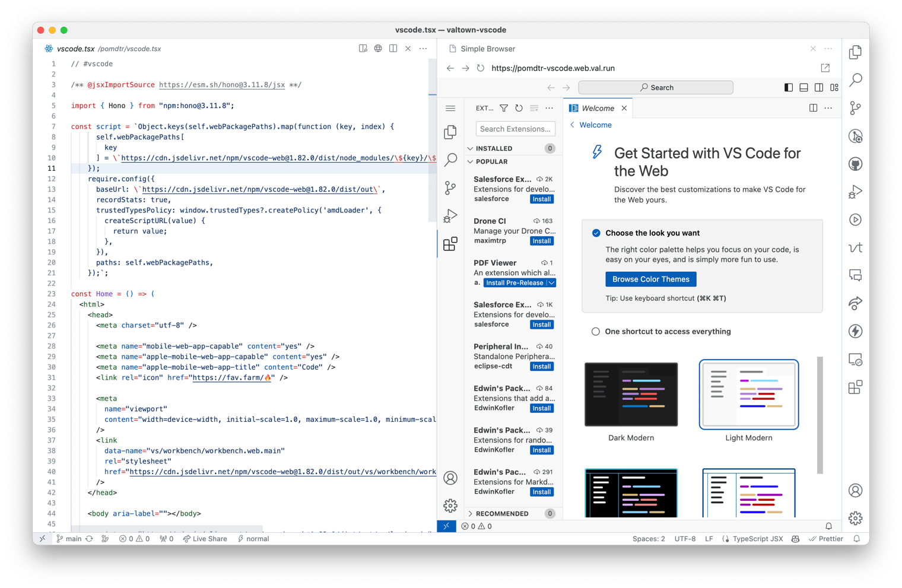Image resolution: width=902 pixels, height=588 pixels.
Task: Open Run and Debug in embedded VS Code
Action: (x=450, y=216)
